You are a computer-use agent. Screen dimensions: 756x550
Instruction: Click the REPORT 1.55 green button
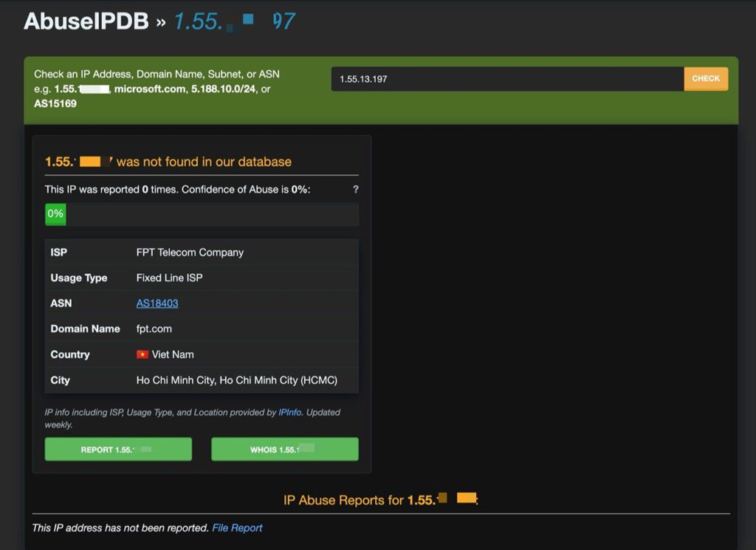coord(118,450)
